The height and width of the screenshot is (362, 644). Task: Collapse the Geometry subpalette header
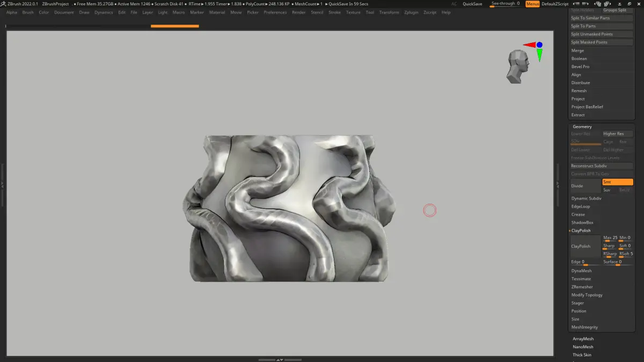[582, 127]
